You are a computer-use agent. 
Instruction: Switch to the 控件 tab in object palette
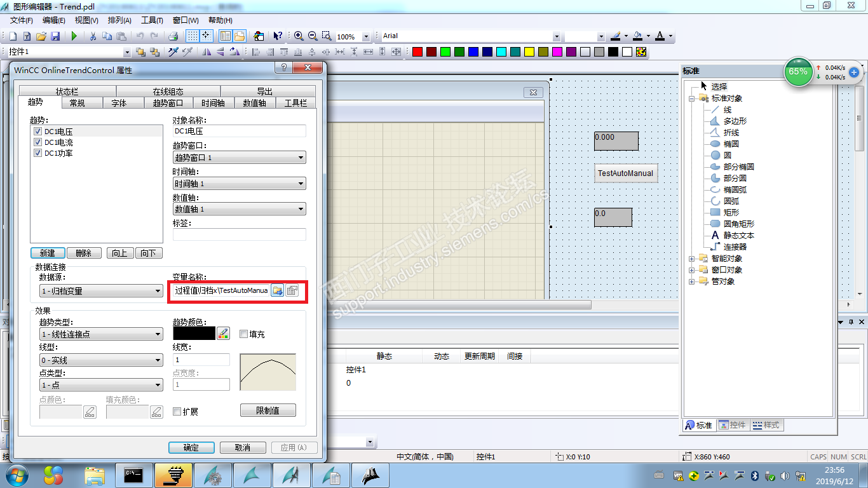[x=733, y=425]
